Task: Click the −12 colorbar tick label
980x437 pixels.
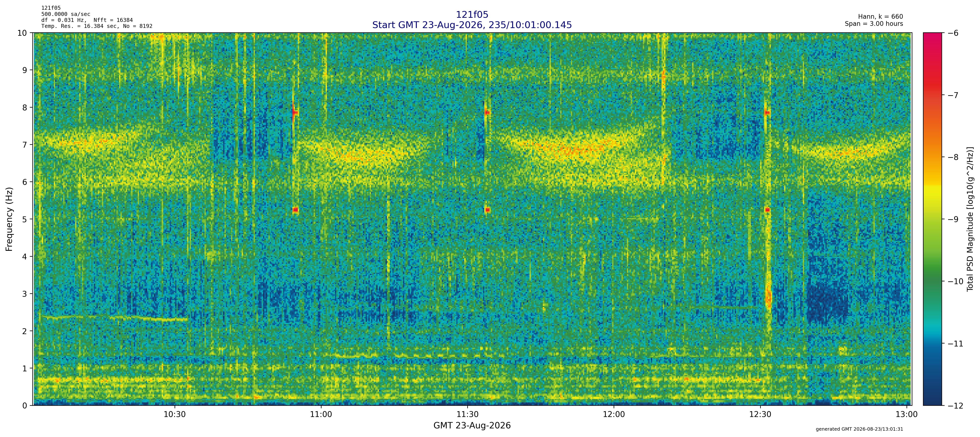Action: [955, 406]
